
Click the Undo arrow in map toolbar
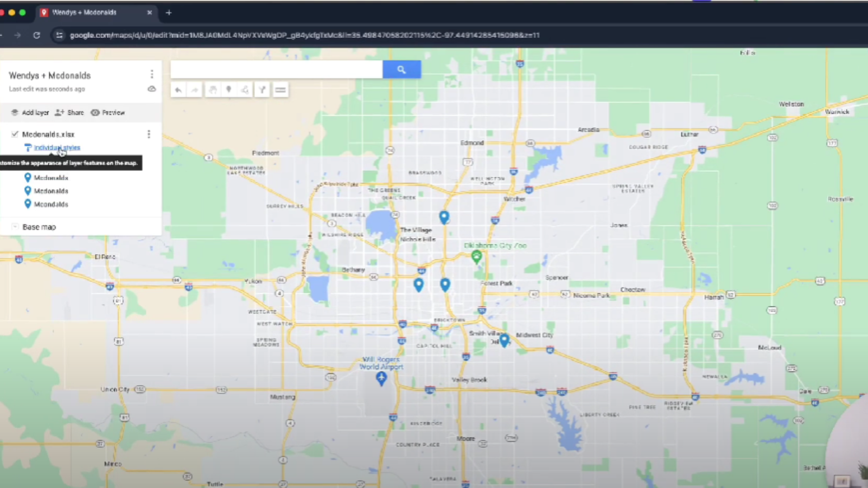pos(178,90)
